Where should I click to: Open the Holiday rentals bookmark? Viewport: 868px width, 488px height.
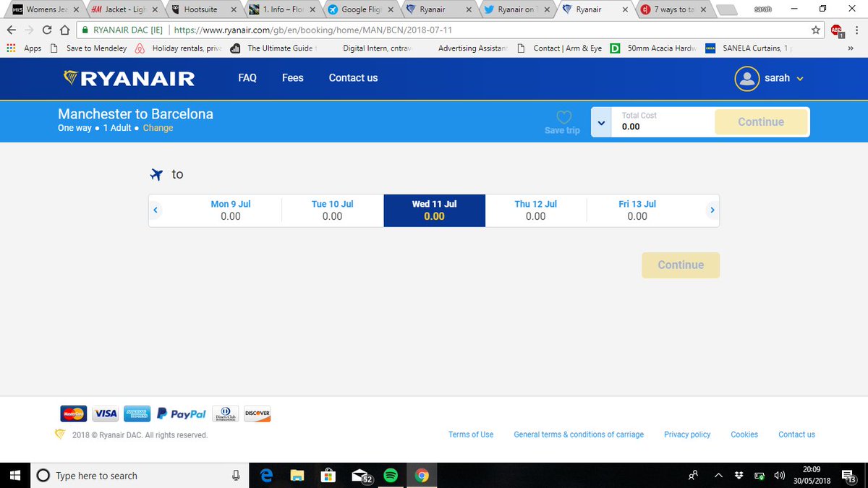pos(179,48)
